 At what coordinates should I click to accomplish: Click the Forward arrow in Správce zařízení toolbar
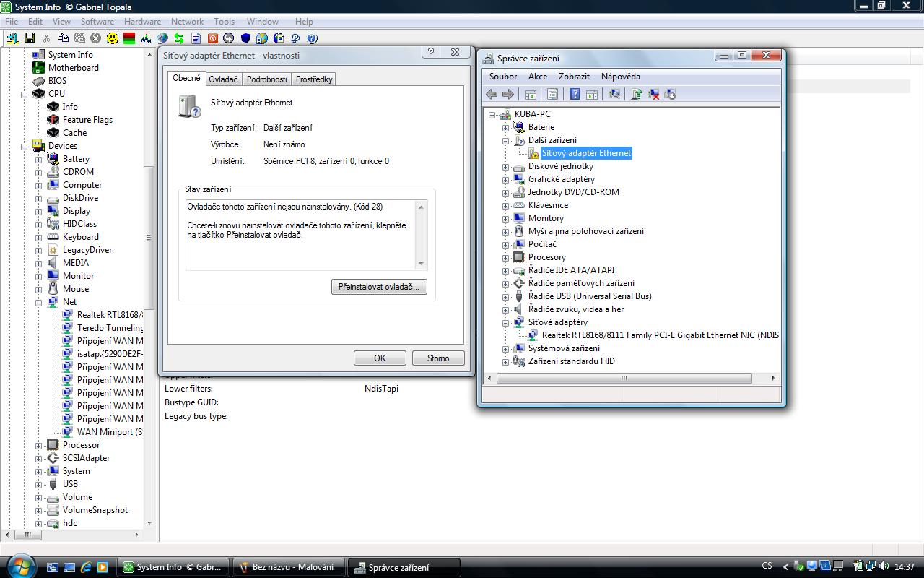(508, 94)
